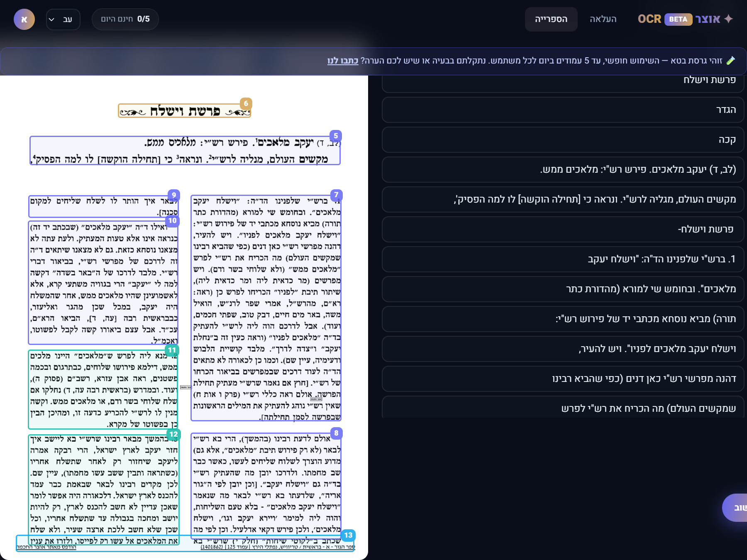This screenshot has height=560, width=747.
Task: Switch to the הספרייה tab
Action: (551, 19)
